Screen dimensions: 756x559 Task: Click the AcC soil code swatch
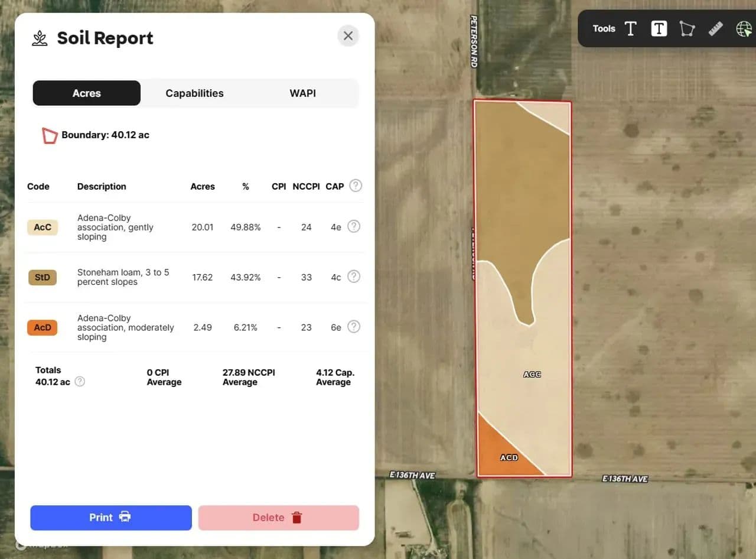(x=43, y=227)
